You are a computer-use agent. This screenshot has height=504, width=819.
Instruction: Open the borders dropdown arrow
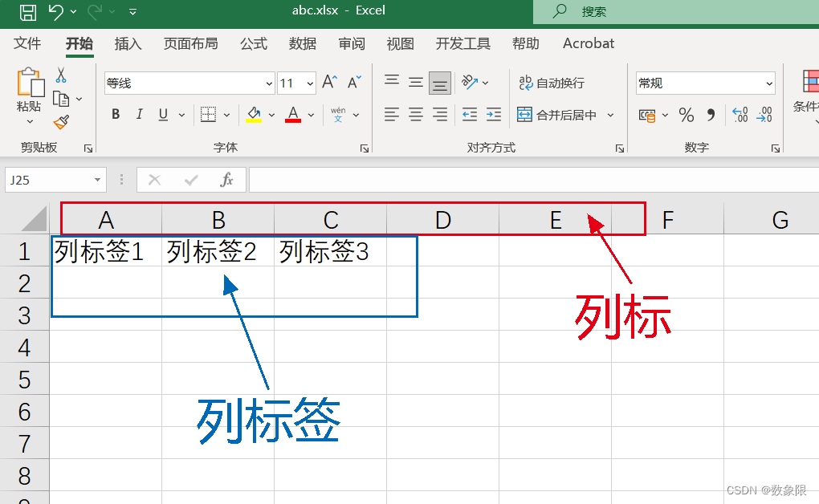pos(226,115)
